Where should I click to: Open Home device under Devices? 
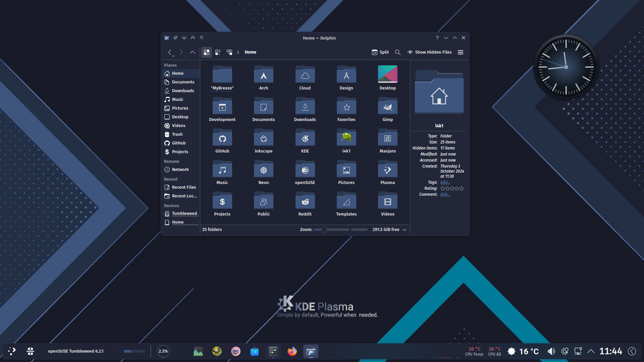coord(181,223)
